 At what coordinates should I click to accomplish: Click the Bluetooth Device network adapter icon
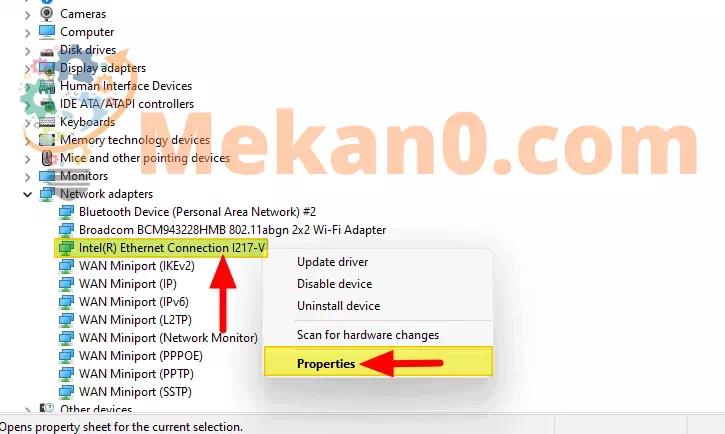(66, 212)
